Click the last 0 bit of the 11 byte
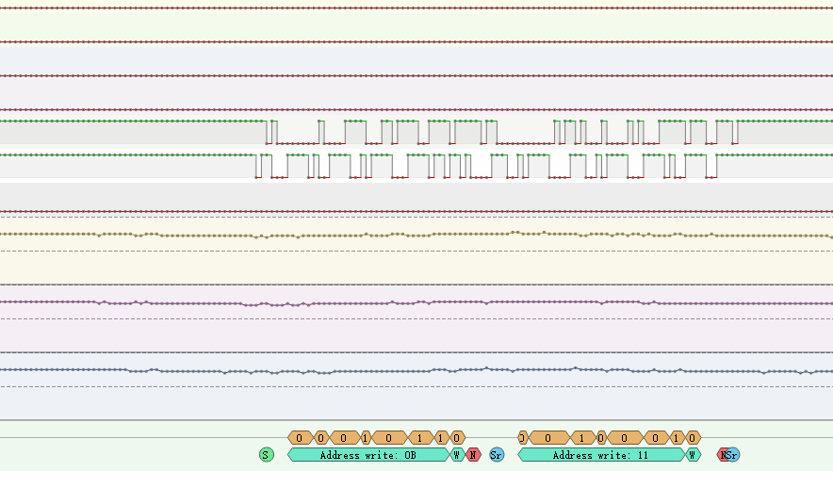Viewport: 833px width, 504px height. 693,438
